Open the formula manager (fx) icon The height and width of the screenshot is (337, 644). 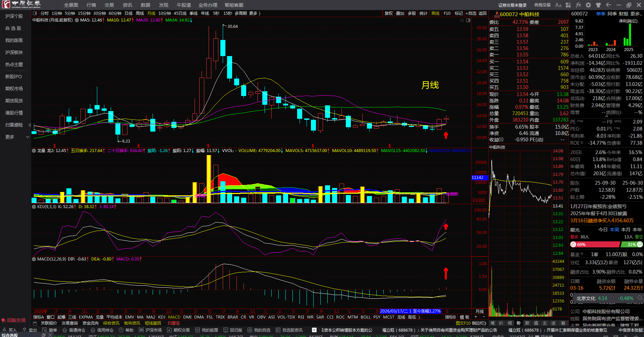coord(578,5)
